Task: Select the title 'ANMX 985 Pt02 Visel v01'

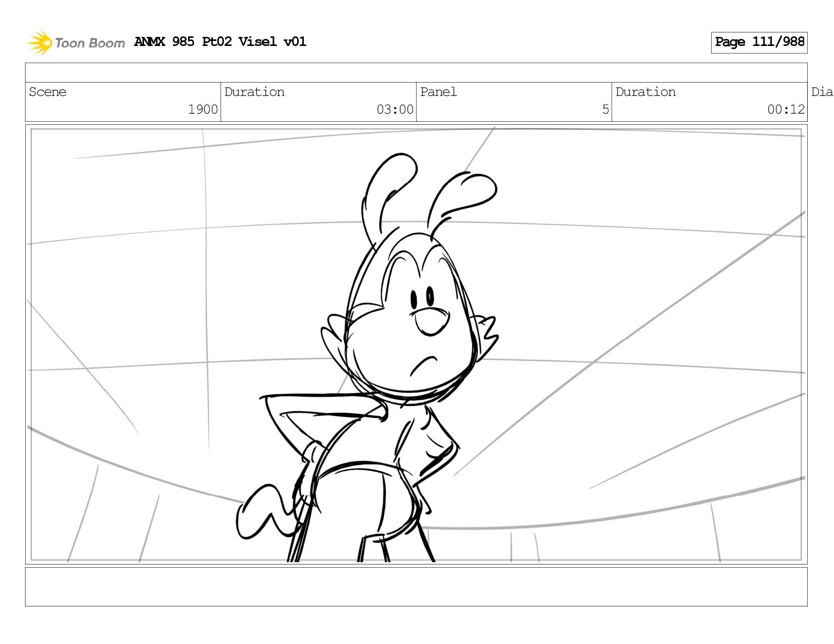Action: click(220, 41)
